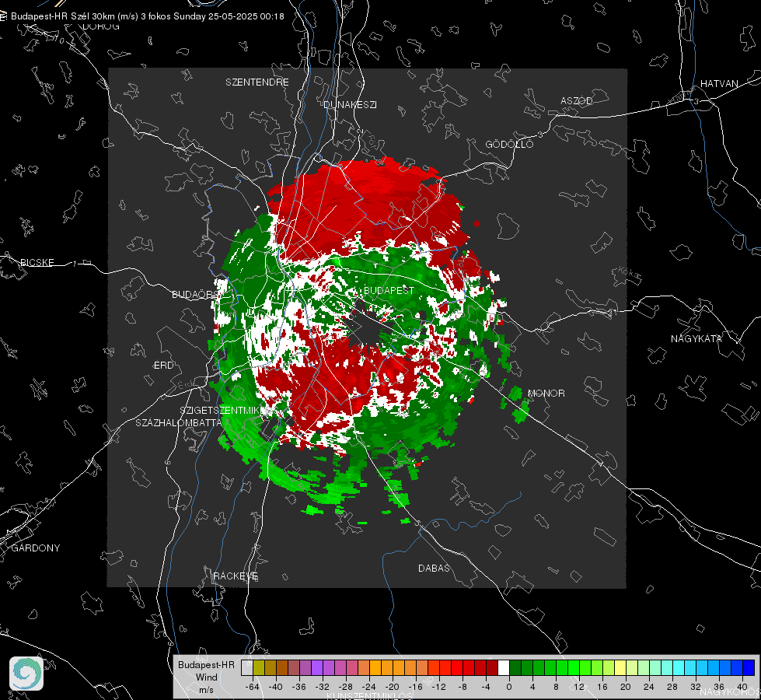Click the GÖDÖLLO town label

[x=509, y=144]
